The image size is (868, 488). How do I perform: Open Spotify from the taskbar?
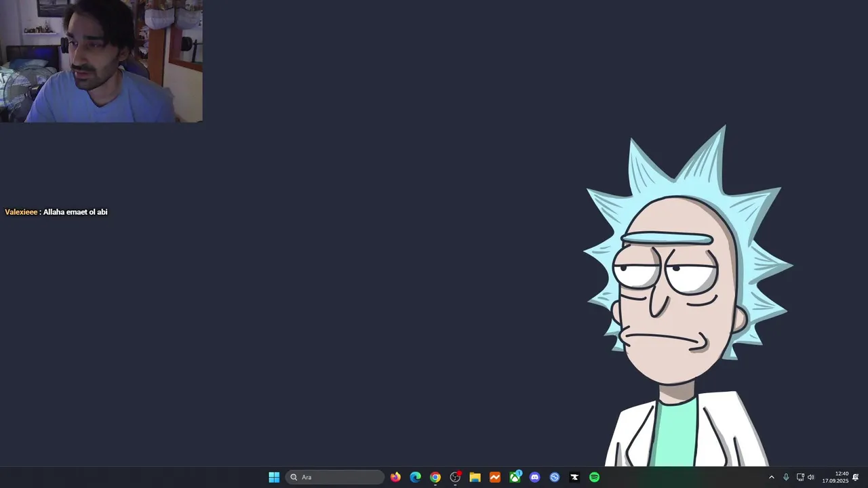[x=595, y=477]
